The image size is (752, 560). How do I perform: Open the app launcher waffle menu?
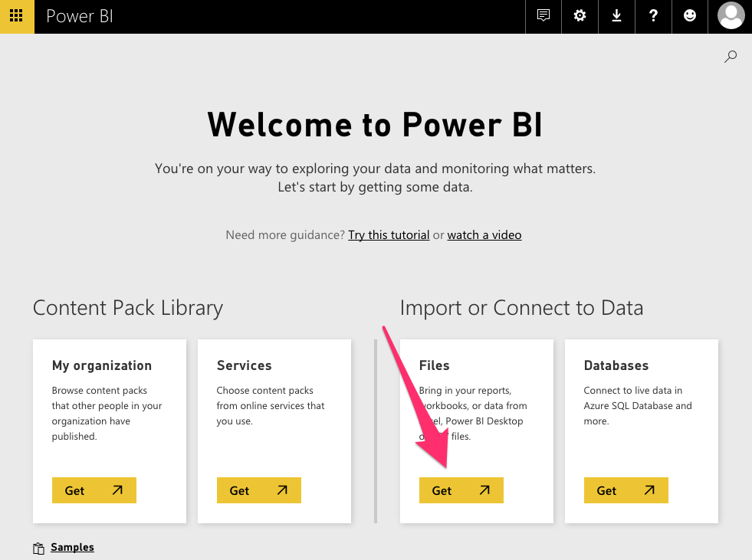[16, 16]
